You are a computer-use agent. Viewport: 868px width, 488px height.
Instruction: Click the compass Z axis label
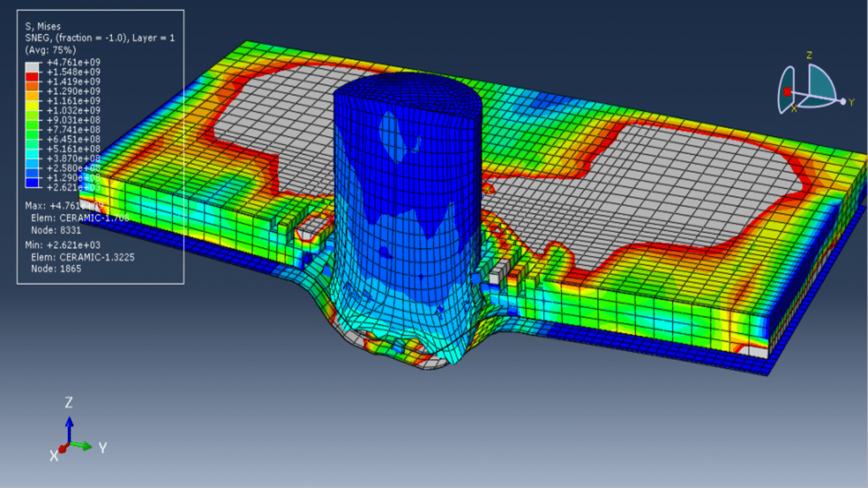click(x=809, y=56)
